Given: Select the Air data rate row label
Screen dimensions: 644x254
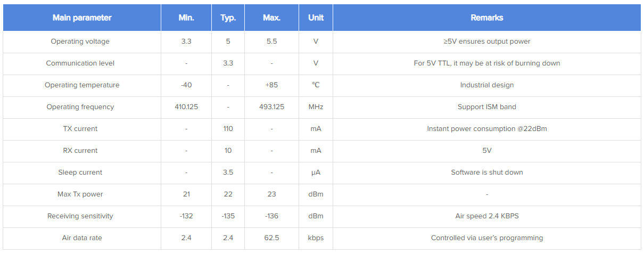Looking at the screenshot, I should 81,238.
